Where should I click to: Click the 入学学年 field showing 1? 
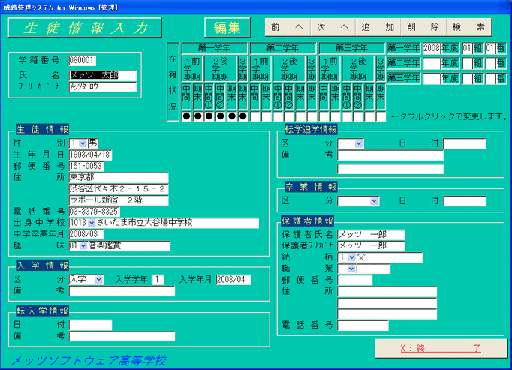(158, 280)
